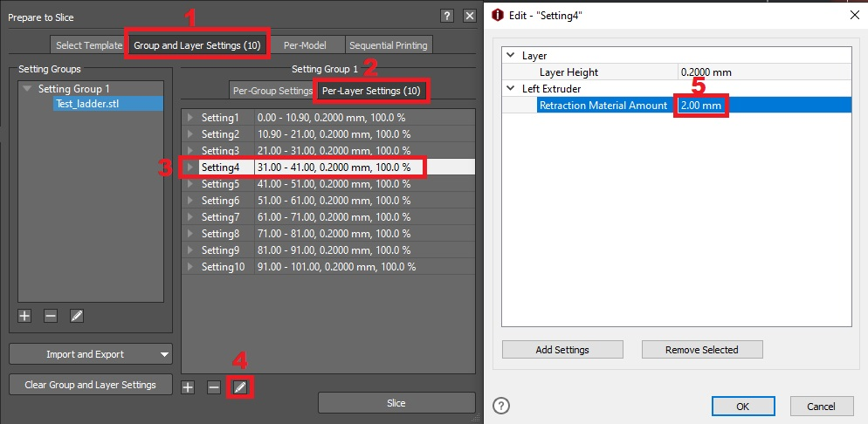The image size is (868, 424).
Task: Switch to the Per-Group Settings tab
Action: pos(272,91)
